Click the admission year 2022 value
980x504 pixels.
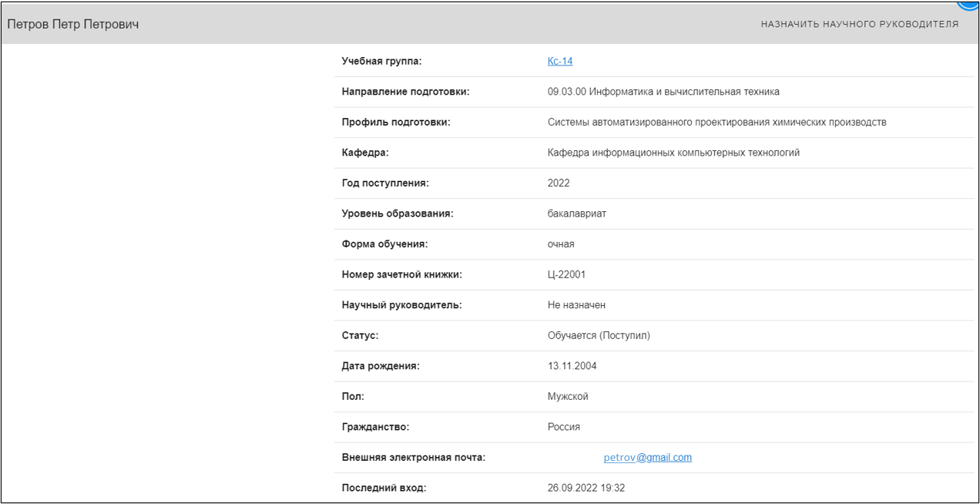tap(559, 183)
